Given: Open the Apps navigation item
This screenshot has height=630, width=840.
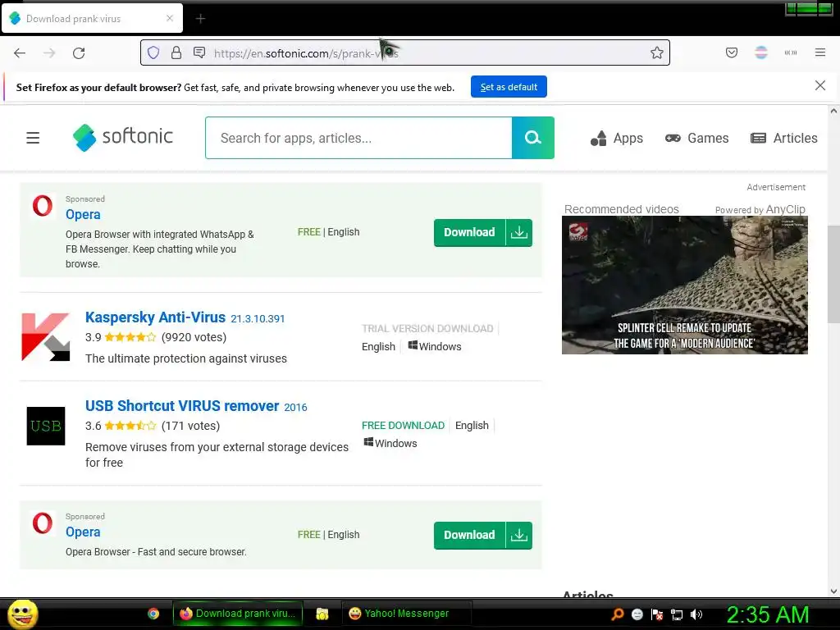Looking at the screenshot, I should pyautogui.click(x=617, y=138).
